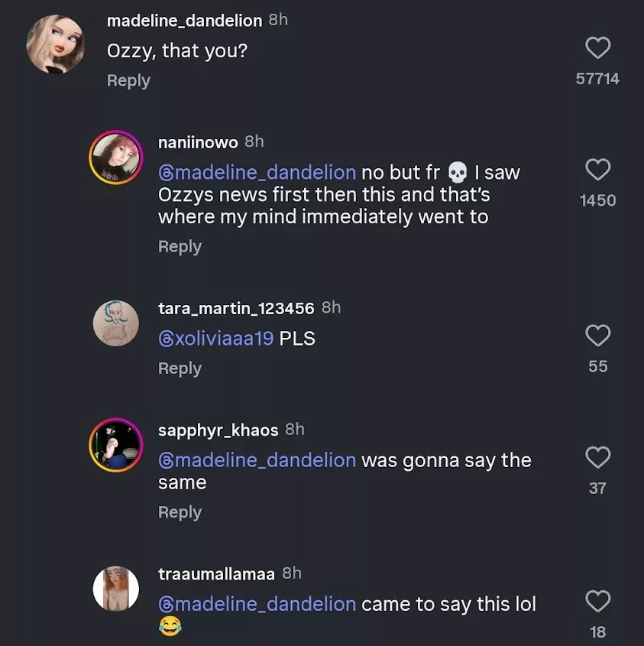Reply to sapphyr_khaos's comment

(180, 511)
